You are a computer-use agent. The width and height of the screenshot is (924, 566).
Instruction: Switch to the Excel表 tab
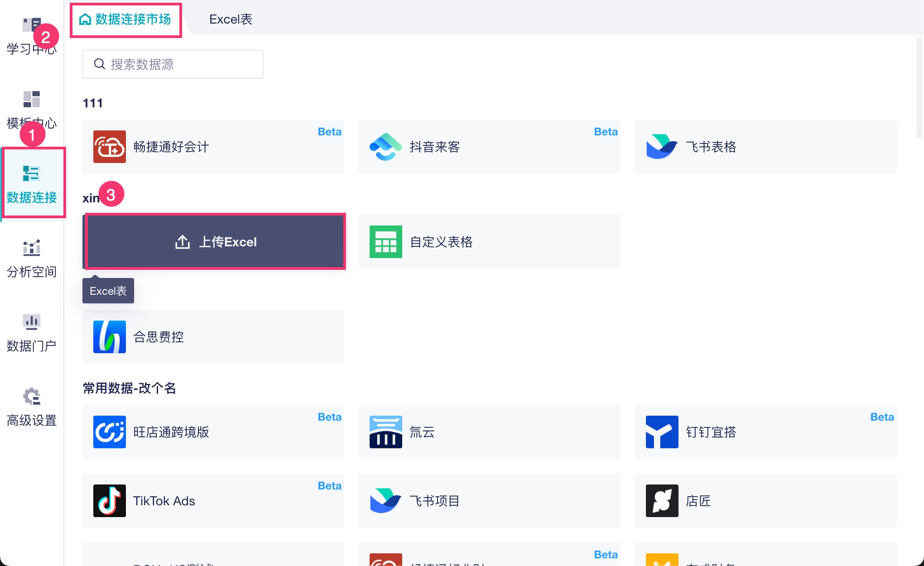click(231, 19)
